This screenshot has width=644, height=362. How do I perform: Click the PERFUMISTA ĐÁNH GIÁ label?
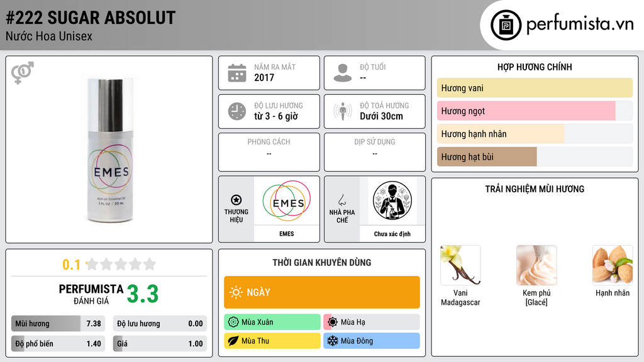click(91, 294)
